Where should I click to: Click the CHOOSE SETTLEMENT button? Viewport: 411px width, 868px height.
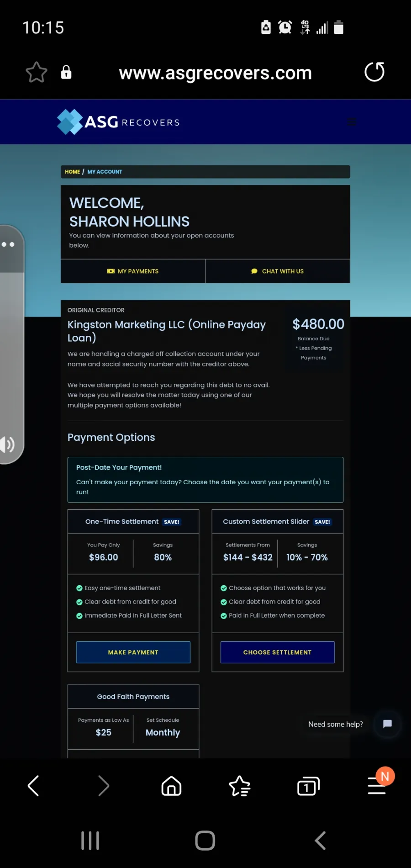278,652
